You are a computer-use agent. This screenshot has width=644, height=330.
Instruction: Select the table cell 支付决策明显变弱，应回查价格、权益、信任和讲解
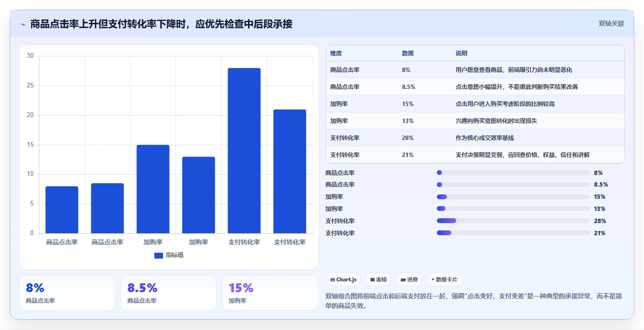523,155
